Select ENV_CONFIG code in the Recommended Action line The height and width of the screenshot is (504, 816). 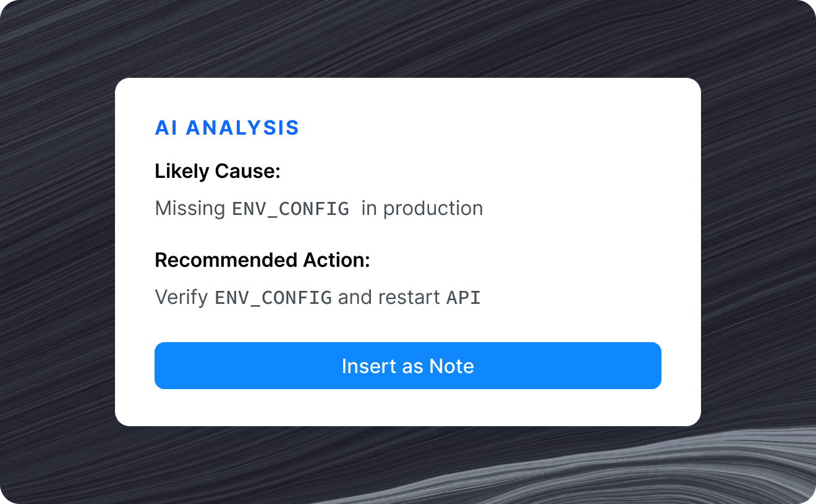coord(273,298)
